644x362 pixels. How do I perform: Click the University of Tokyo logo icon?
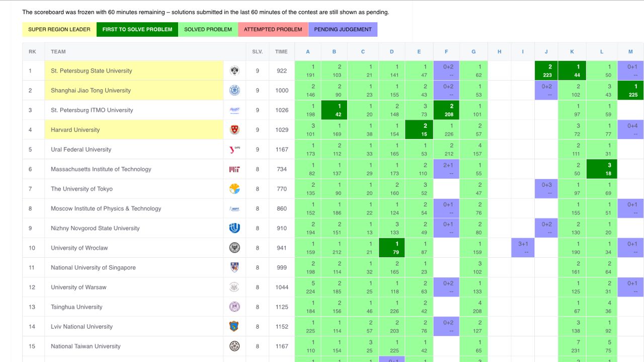tap(234, 189)
